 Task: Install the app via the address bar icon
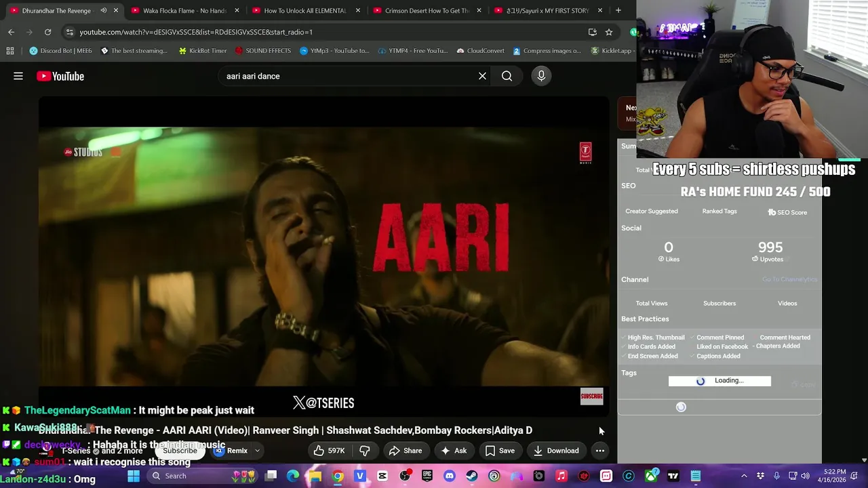tap(593, 32)
